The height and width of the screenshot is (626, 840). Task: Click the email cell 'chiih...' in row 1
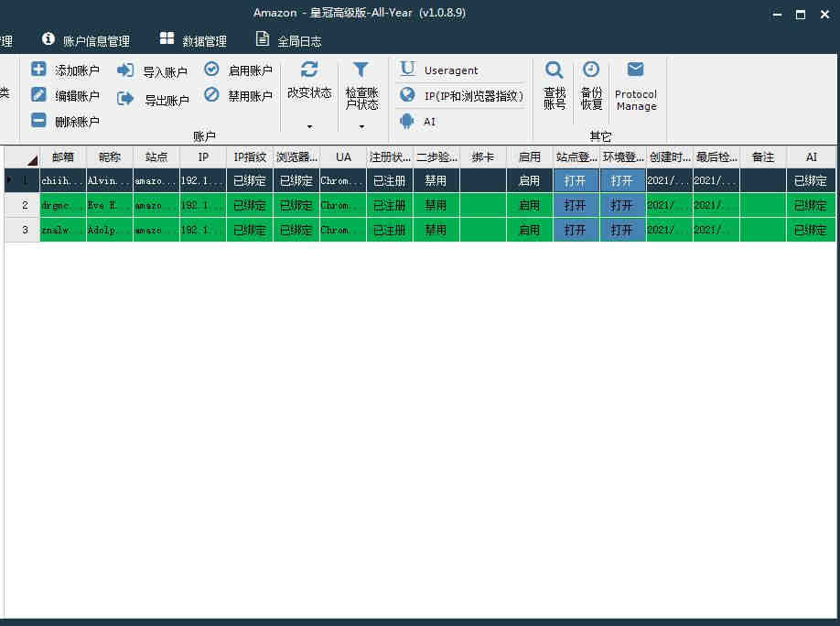coord(62,181)
